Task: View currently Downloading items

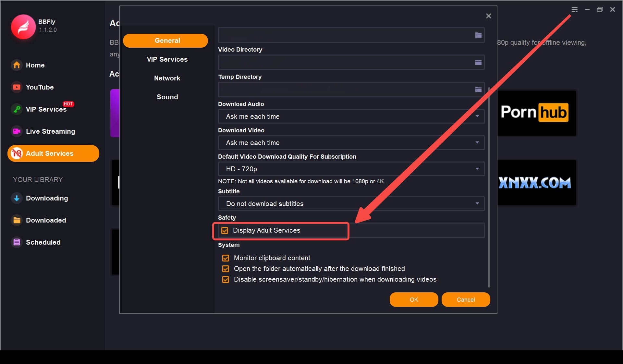Action: click(47, 198)
